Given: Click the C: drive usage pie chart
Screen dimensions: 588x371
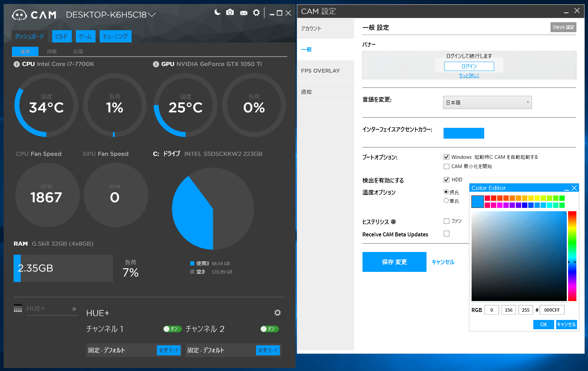Looking at the screenshot, I should [x=213, y=209].
